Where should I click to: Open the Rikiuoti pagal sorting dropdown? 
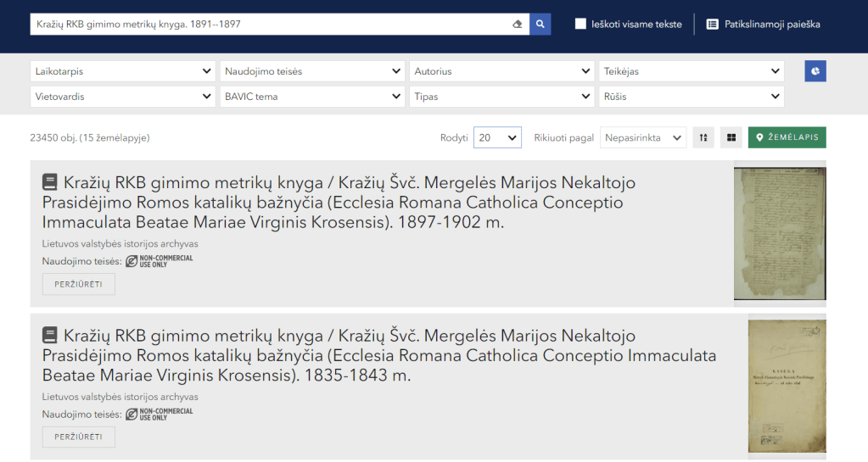(643, 137)
